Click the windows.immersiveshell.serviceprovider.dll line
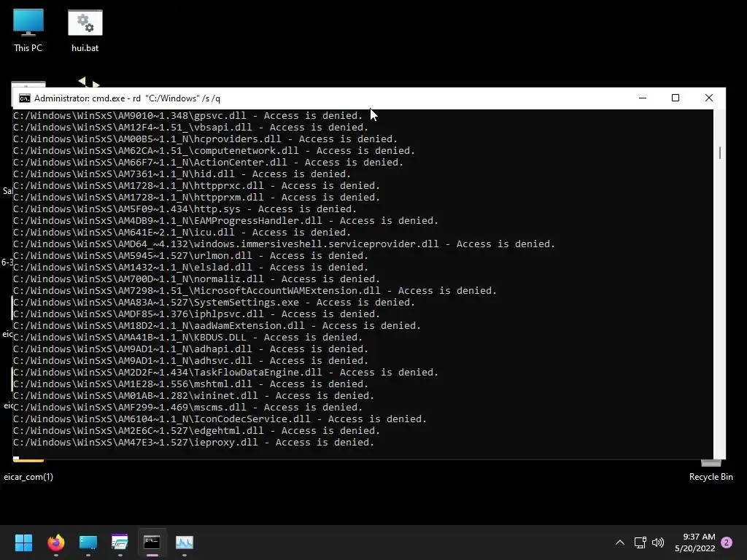Image resolution: width=747 pixels, height=560 pixels. [284, 244]
